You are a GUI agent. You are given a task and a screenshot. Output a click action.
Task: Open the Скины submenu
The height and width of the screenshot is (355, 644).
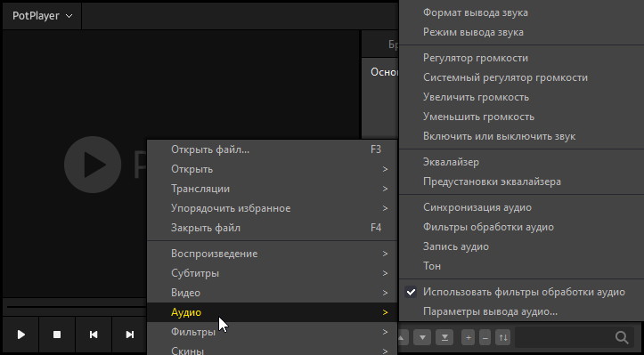coord(272,350)
